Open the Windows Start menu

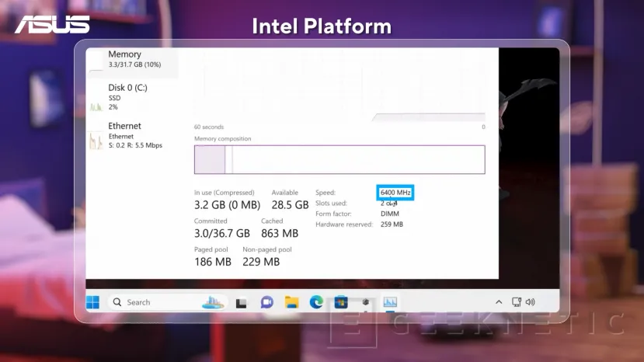point(92,302)
